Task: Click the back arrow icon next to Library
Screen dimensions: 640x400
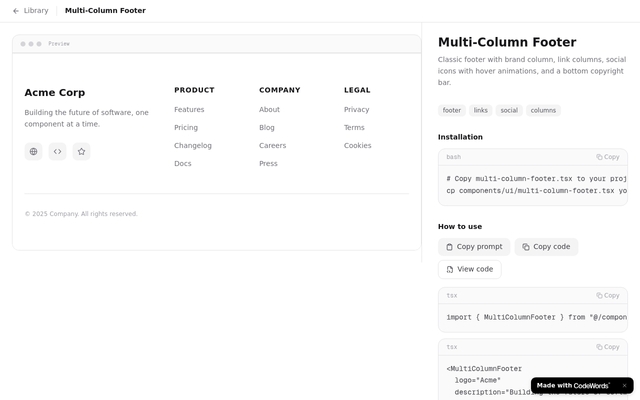Action: coord(16,11)
